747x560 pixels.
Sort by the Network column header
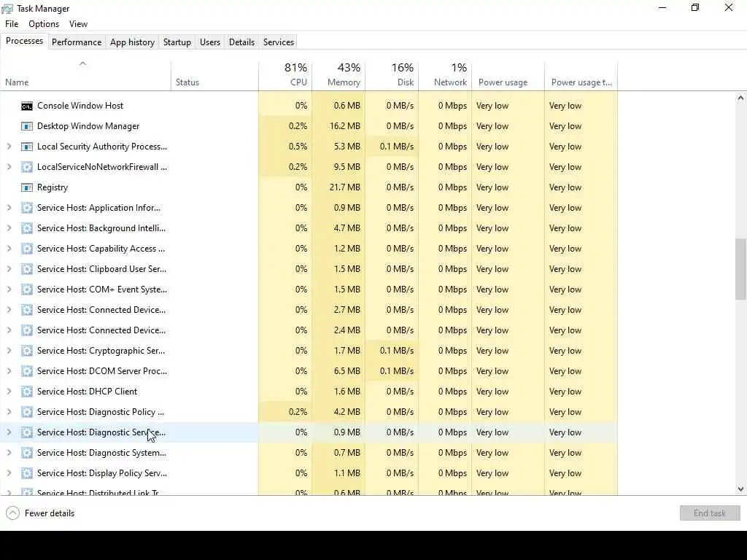(445, 76)
